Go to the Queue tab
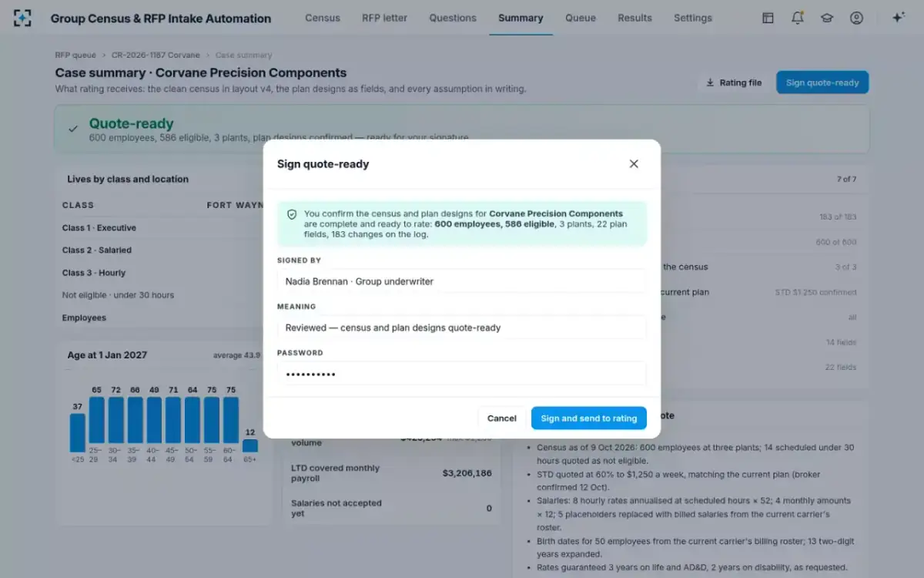The image size is (924, 578). click(581, 18)
